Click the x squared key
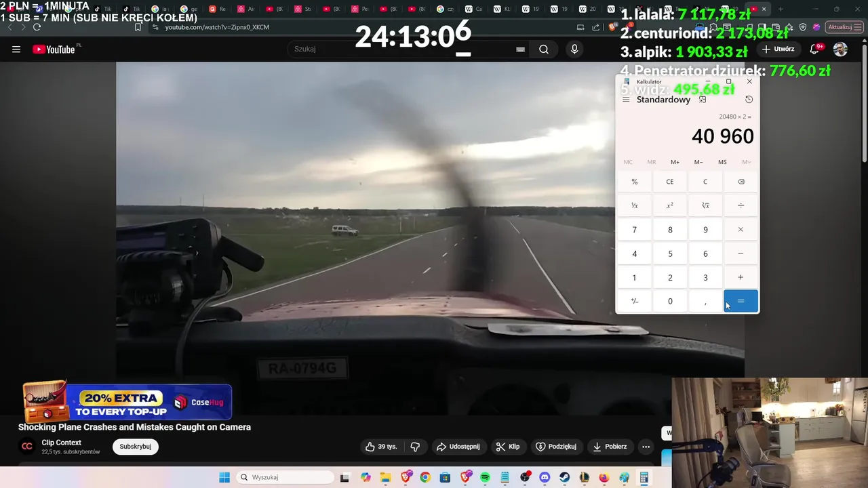Viewport: 868px width, 488px height. tap(670, 205)
